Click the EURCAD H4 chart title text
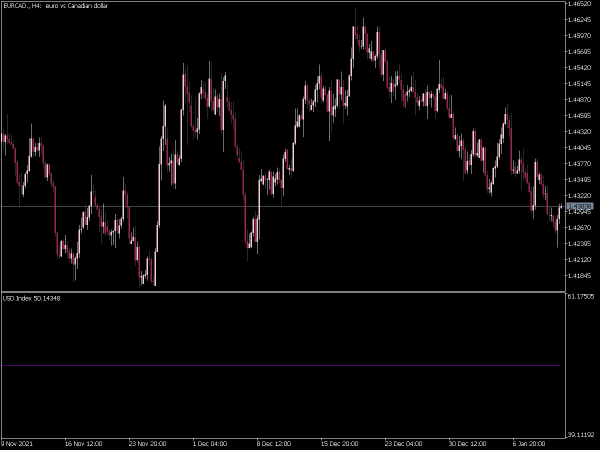600x450 pixels. [x=55, y=6]
